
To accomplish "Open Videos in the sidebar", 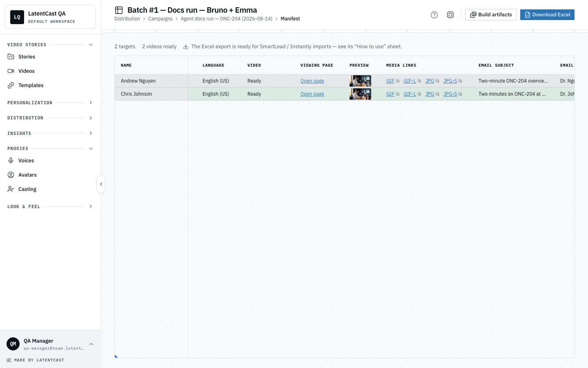I will tap(51, 71).
